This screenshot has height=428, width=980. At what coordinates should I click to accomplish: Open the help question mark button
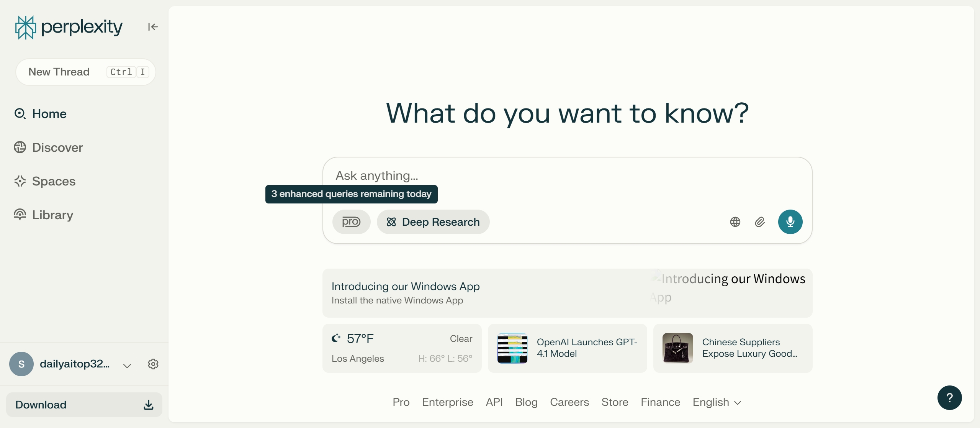coord(949,398)
